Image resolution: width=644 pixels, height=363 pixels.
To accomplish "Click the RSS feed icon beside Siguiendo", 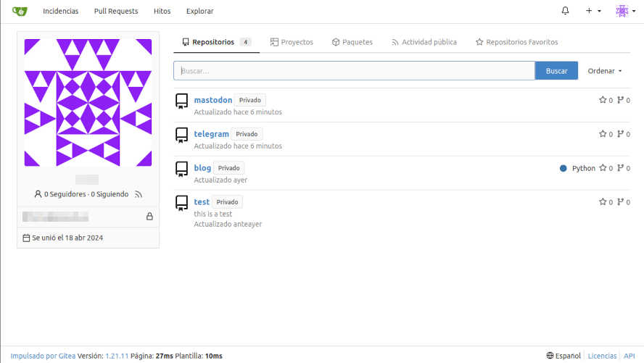I will 139,194.
